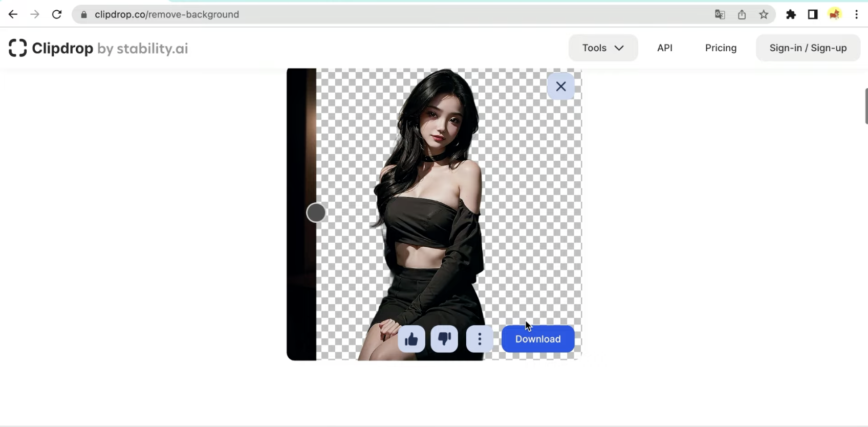This screenshot has height=427, width=868.
Task: Toggle the browser side panel
Action: click(813, 14)
